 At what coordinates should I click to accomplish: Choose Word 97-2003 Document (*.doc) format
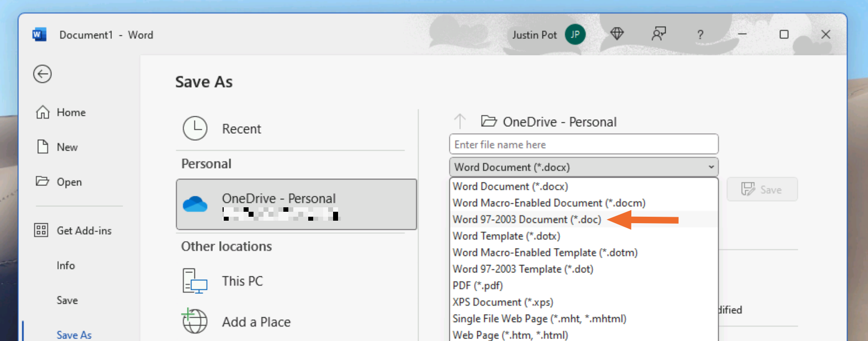point(526,220)
